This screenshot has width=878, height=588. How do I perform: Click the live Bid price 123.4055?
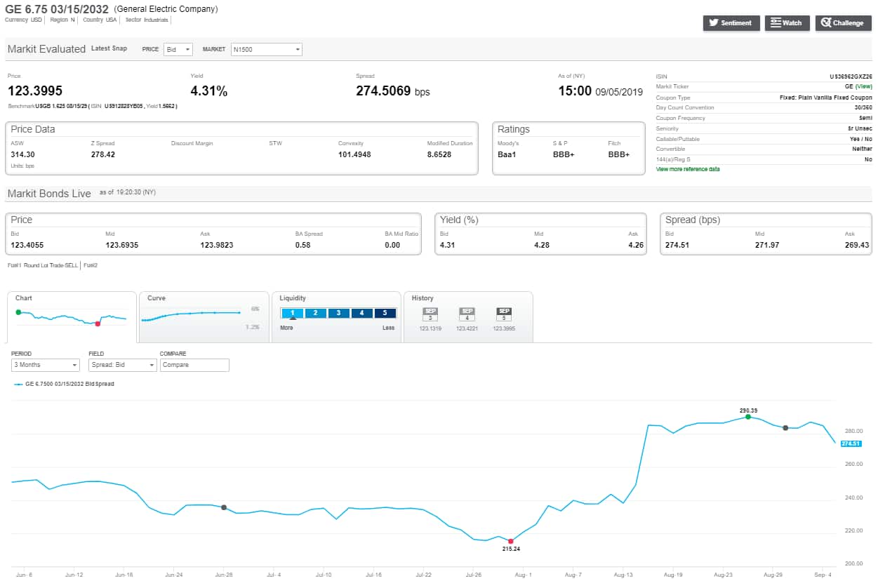[26, 245]
